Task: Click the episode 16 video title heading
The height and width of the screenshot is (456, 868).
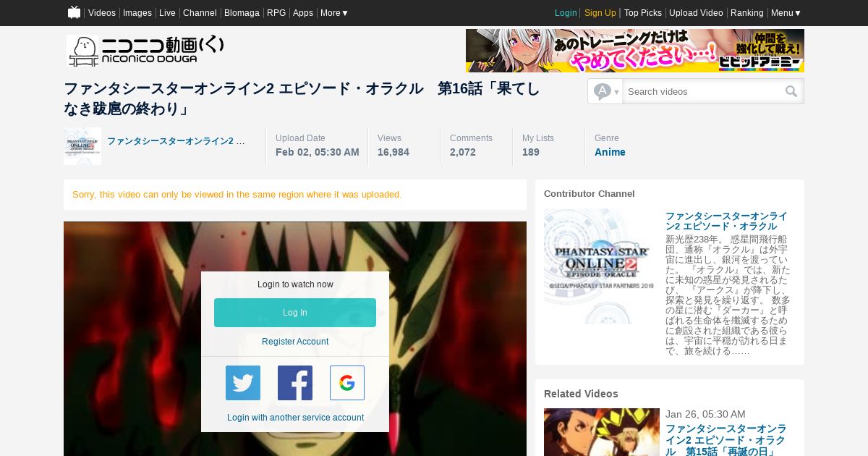Action: tap(302, 98)
